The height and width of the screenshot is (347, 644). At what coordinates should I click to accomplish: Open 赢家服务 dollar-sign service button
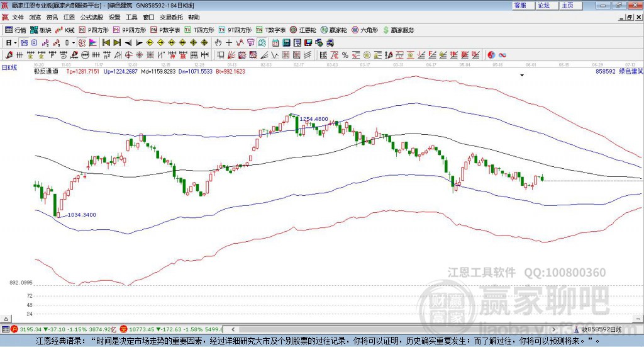pos(398,30)
